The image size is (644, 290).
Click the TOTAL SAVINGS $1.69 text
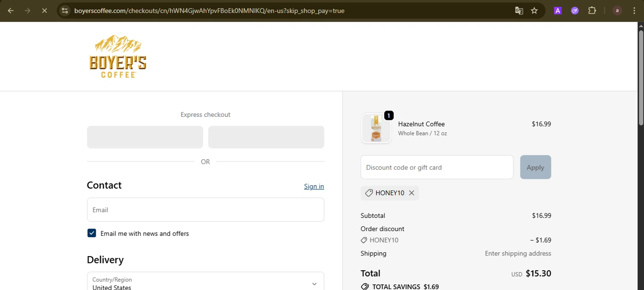click(405, 287)
